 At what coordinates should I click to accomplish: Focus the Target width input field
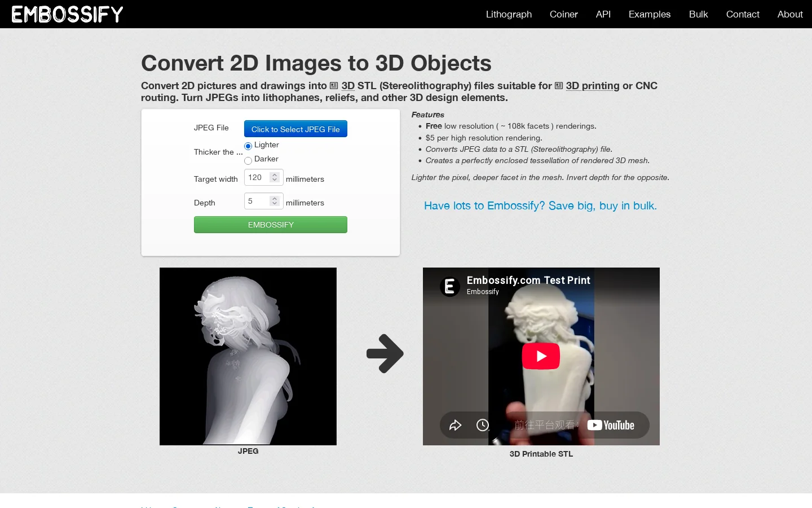[x=263, y=177]
